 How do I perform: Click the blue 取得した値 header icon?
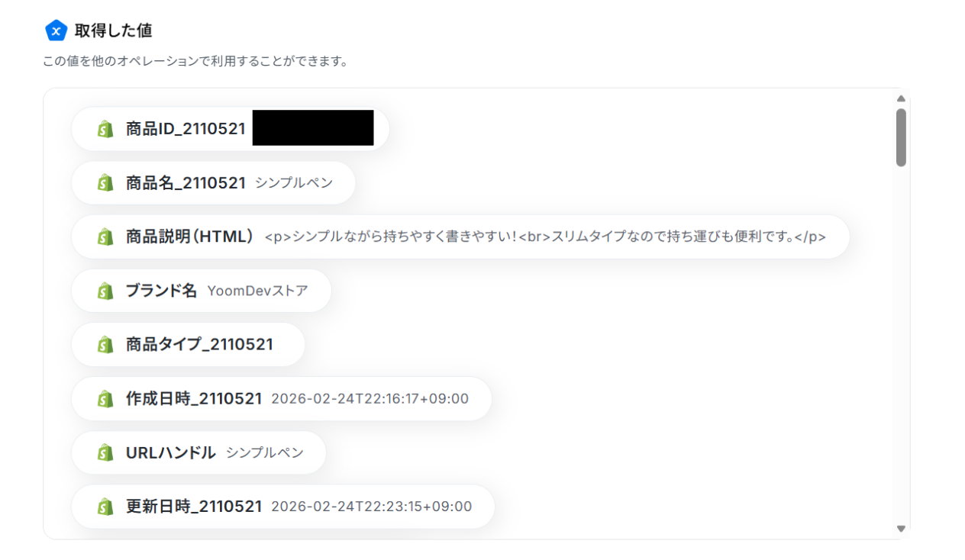point(56,31)
